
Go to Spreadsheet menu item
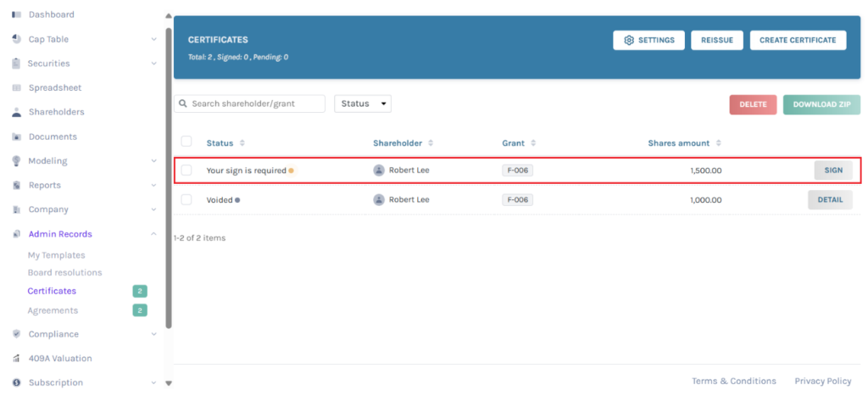click(x=55, y=87)
